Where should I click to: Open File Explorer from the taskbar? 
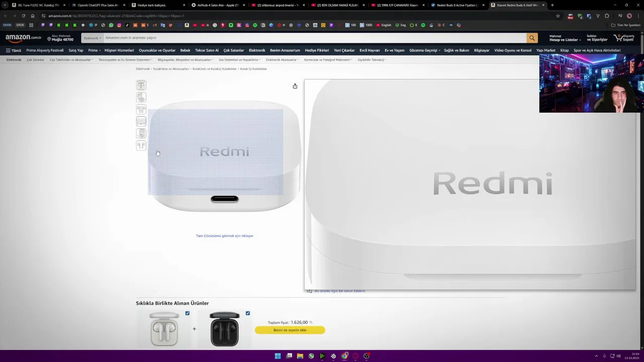pyautogui.click(x=300, y=356)
